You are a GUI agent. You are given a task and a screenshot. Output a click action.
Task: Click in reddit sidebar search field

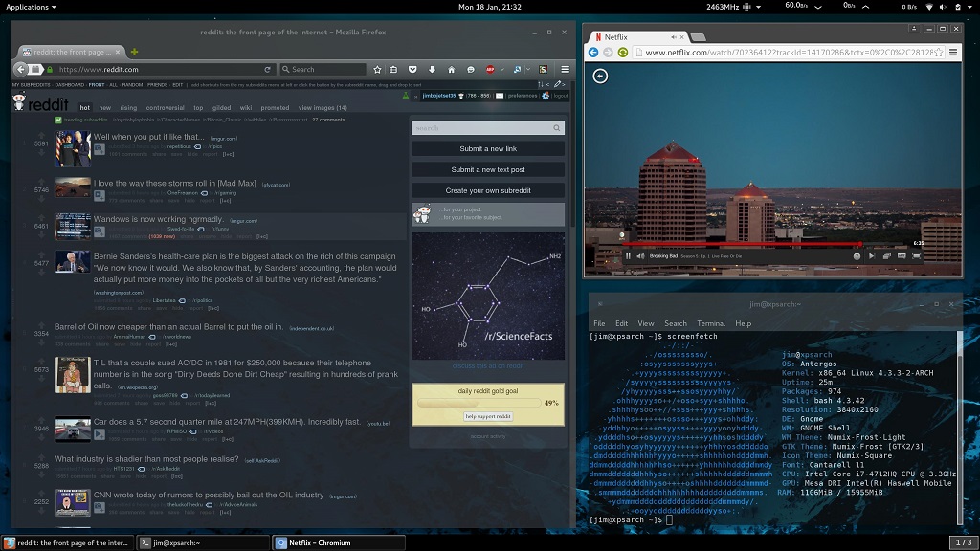tap(488, 128)
